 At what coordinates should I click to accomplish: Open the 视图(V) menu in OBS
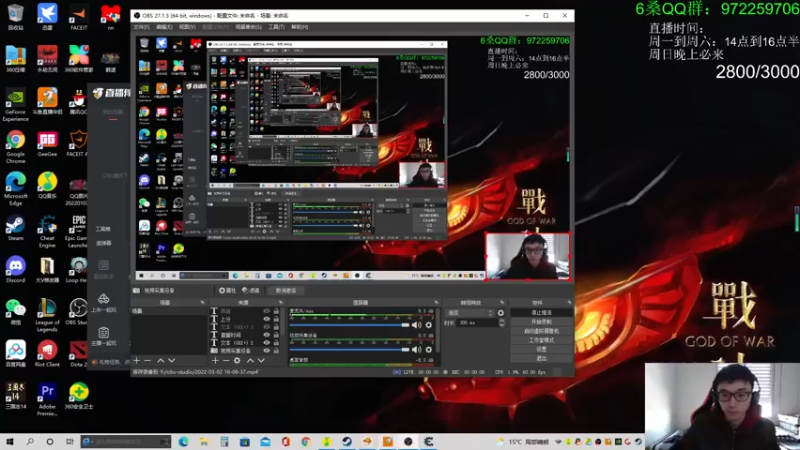187,27
